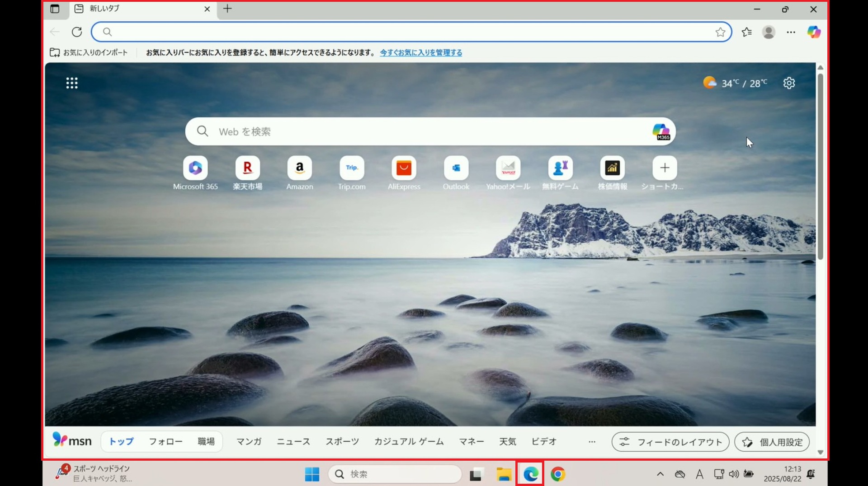868x486 pixels.
Task: Open Google Chrome from the taskbar
Action: pyautogui.click(x=558, y=474)
